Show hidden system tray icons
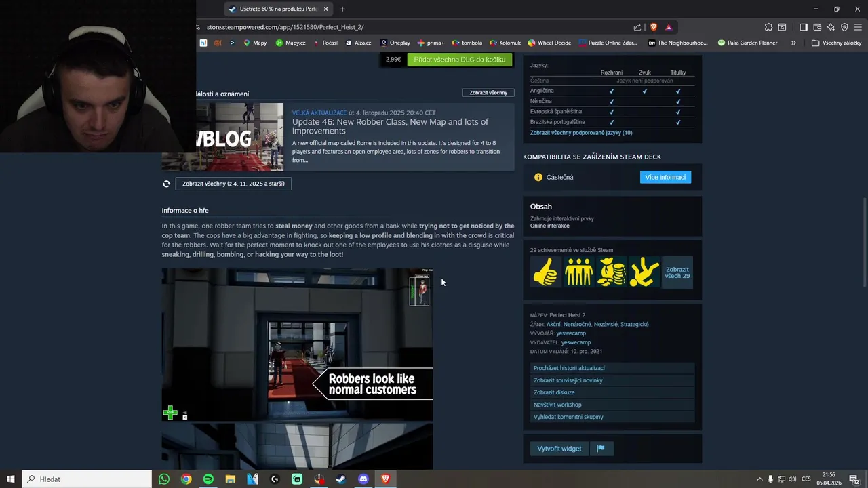Screen dimensions: 868x488 tap(759, 479)
